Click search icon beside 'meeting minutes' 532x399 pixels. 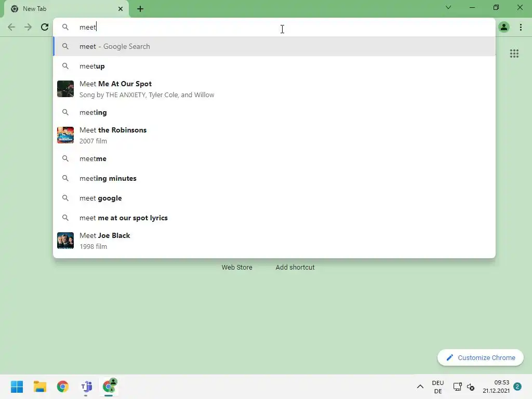click(65, 179)
